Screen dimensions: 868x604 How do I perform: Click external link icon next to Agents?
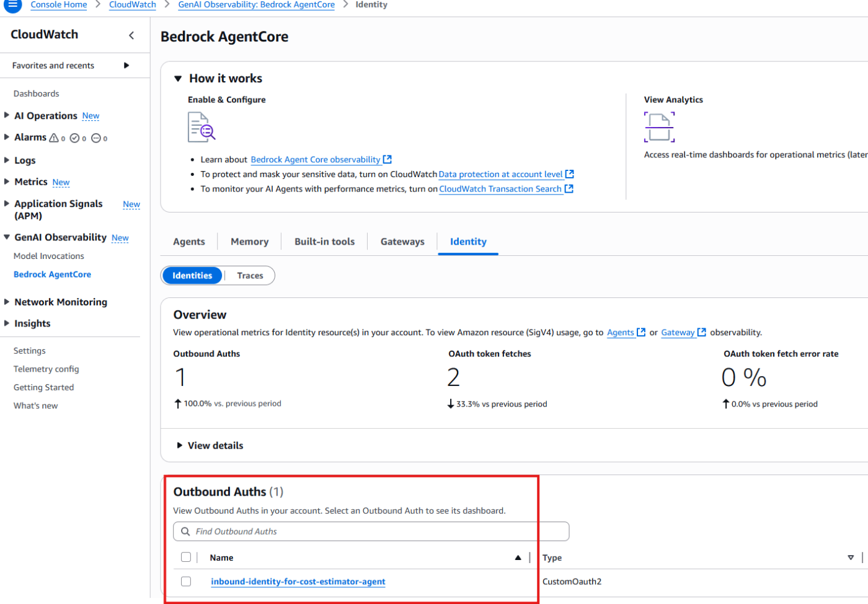click(x=641, y=332)
